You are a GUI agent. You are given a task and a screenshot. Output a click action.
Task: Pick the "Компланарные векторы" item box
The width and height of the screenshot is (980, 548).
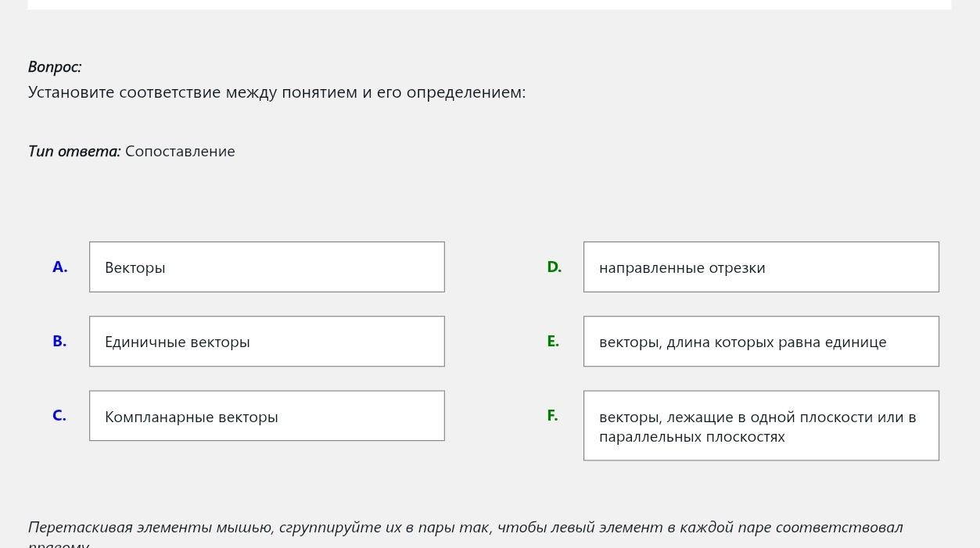coord(267,416)
